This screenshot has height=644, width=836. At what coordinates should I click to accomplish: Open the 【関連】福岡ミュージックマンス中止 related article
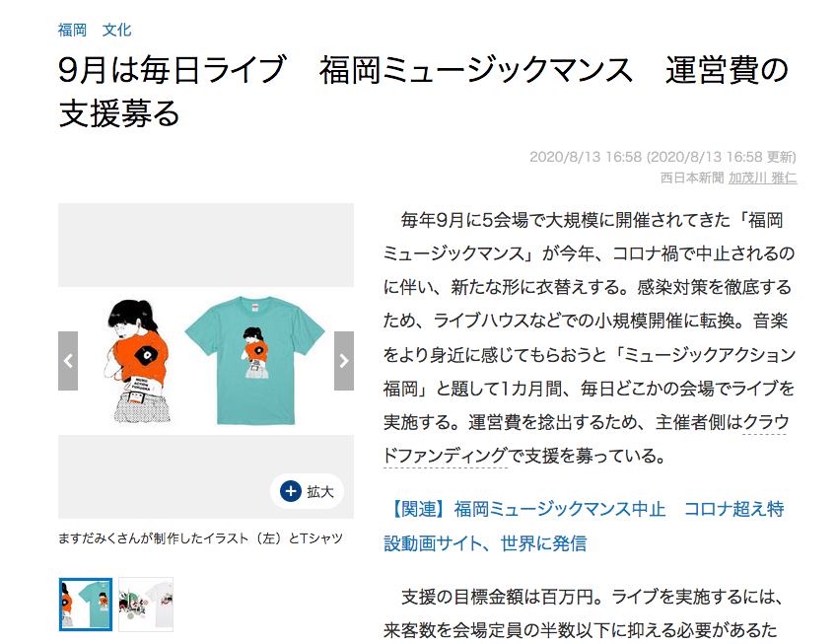pos(584,526)
